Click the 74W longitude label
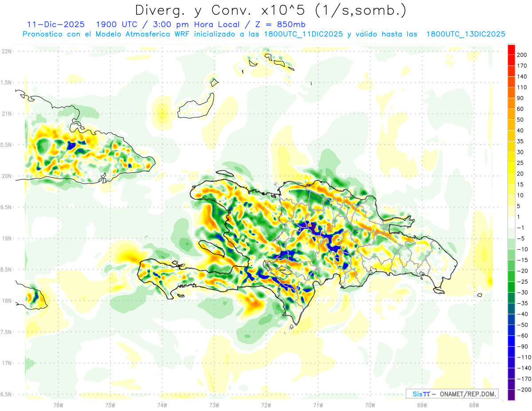This screenshot has width=532, height=411. (x=162, y=405)
